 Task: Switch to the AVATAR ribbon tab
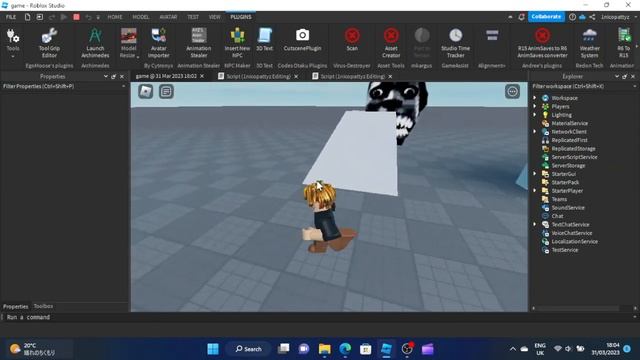click(168, 17)
